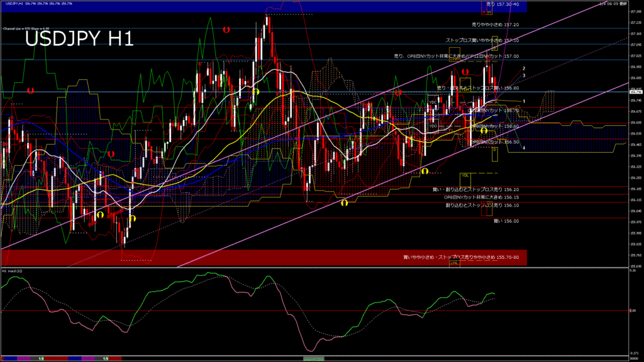Click the current price tag 156.796 on axis

tap(635, 92)
